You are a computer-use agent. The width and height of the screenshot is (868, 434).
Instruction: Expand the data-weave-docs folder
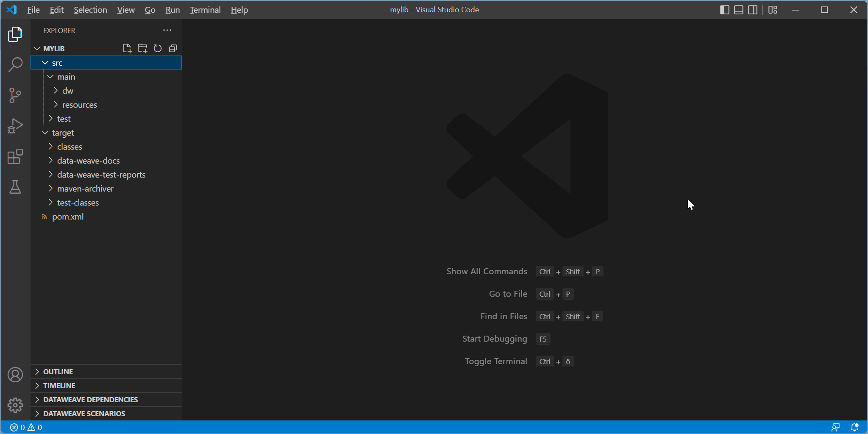pyautogui.click(x=106, y=161)
